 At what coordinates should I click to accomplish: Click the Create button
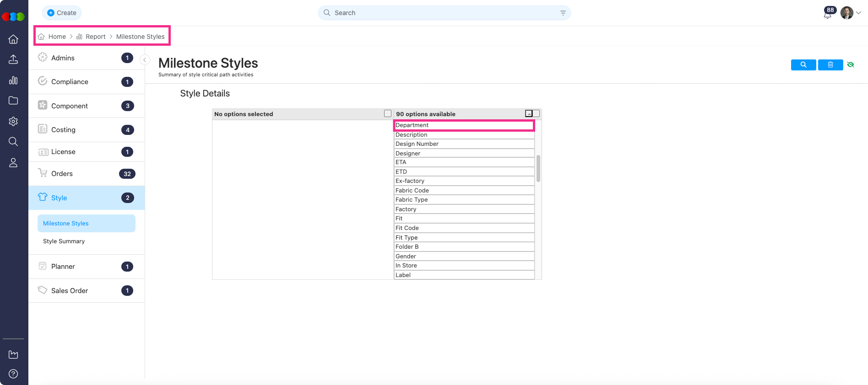coord(62,13)
